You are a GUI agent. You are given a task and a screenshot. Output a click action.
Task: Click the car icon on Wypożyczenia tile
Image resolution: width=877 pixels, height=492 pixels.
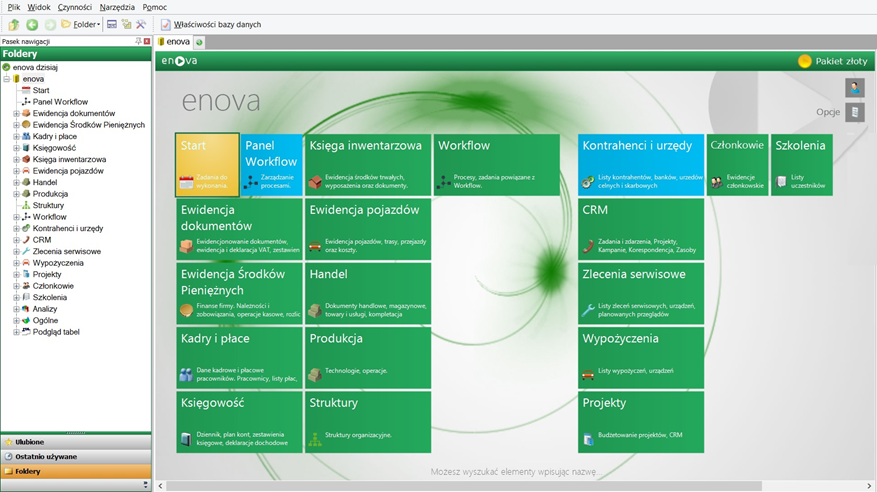point(588,375)
